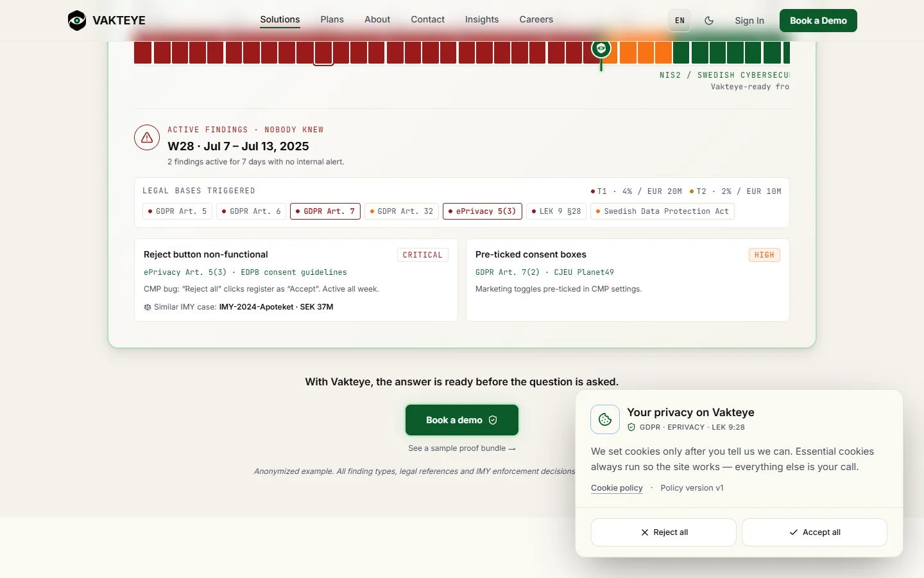Select the GDPR Art. 5 chip
The width and height of the screenshot is (924, 578).
177,211
